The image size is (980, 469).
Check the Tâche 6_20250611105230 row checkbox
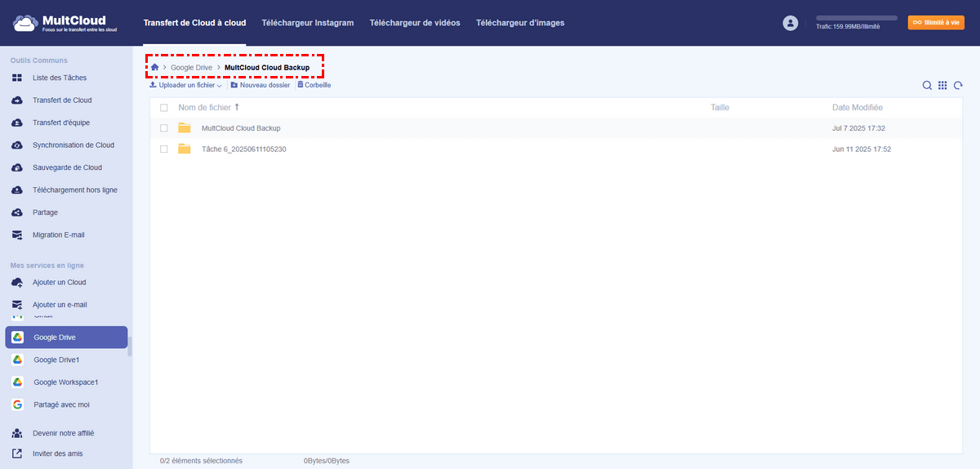click(x=164, y=149)
